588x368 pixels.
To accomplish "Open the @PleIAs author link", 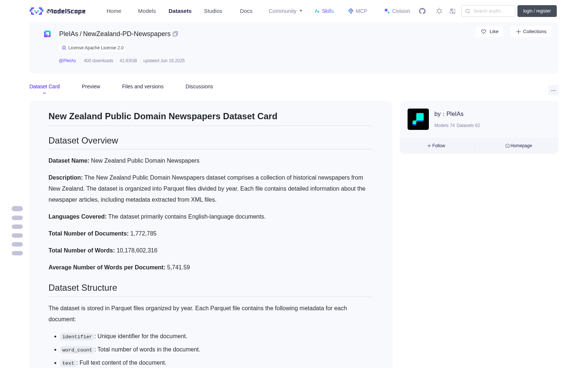I will 67,61.
